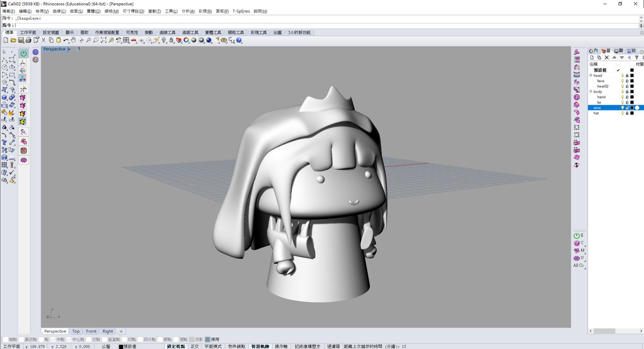This screenshot has width=644, height=349.
Task: Click the black color swatch of face layer
Action: pos(632,81)
